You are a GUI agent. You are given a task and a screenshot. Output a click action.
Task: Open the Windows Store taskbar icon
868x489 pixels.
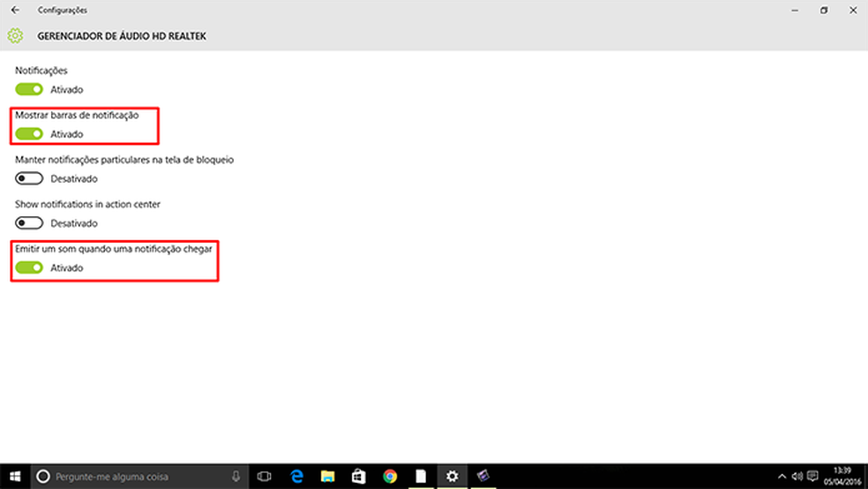coord(359,477)
